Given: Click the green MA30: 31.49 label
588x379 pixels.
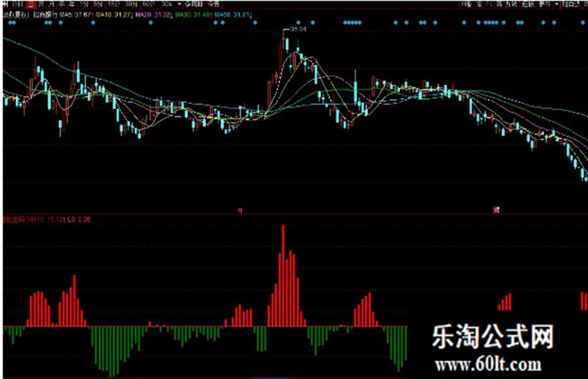Looking at the screenshot, I should [x=192, y=15].
